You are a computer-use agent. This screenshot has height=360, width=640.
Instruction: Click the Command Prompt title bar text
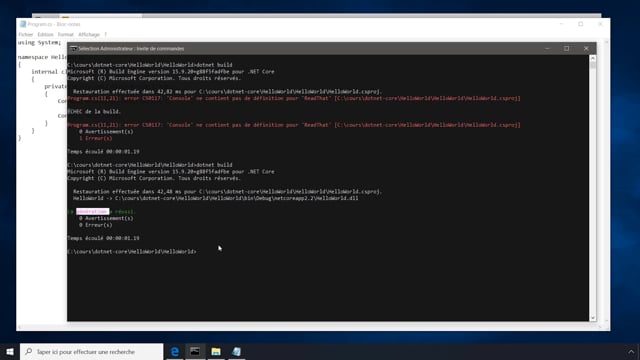pyautogui.click(x=131, y=49)
